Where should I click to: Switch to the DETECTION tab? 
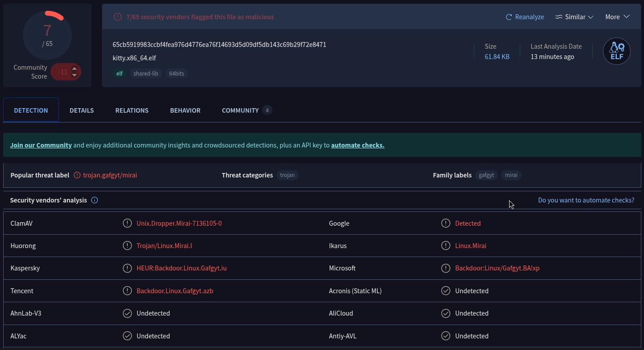coord(31,110)
